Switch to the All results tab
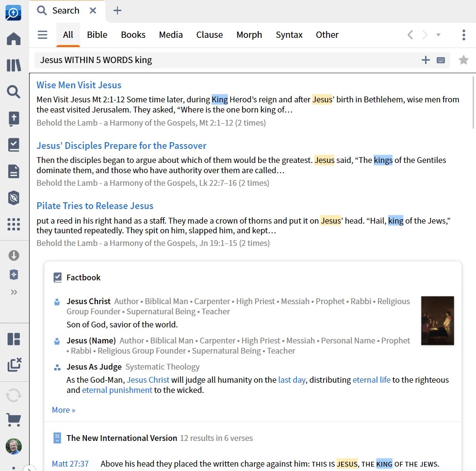Viewport: 476px width, 471px height. pyautogui.click(x=68, y=34)
